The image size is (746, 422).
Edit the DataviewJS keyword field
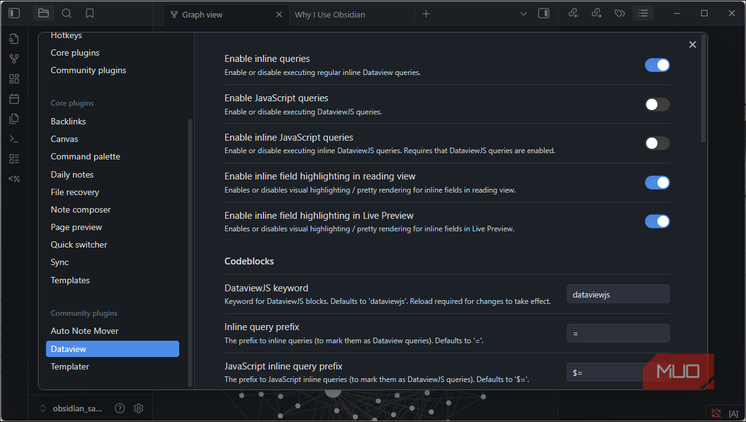point(618,294)
